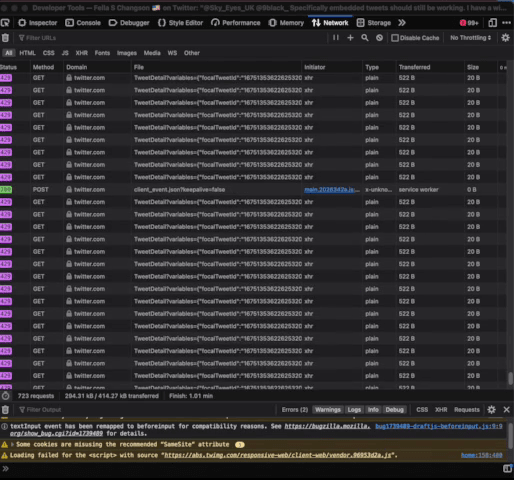This screenshot has height=480, width=514.
Task: Click the 723 requests status entry
Action: (x=36, y=396)
